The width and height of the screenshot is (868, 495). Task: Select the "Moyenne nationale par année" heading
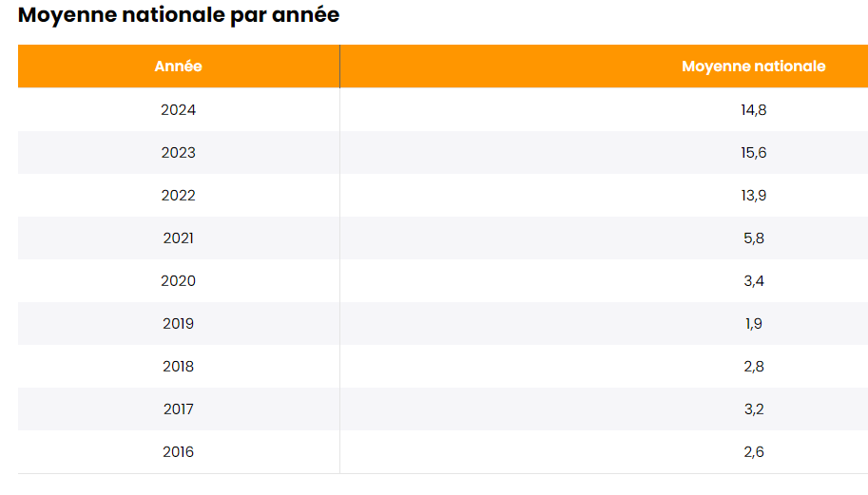coord(179,15)
